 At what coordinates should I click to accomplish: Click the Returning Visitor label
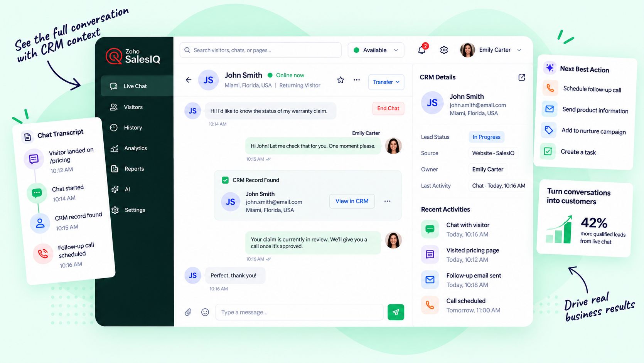[300, 86]
